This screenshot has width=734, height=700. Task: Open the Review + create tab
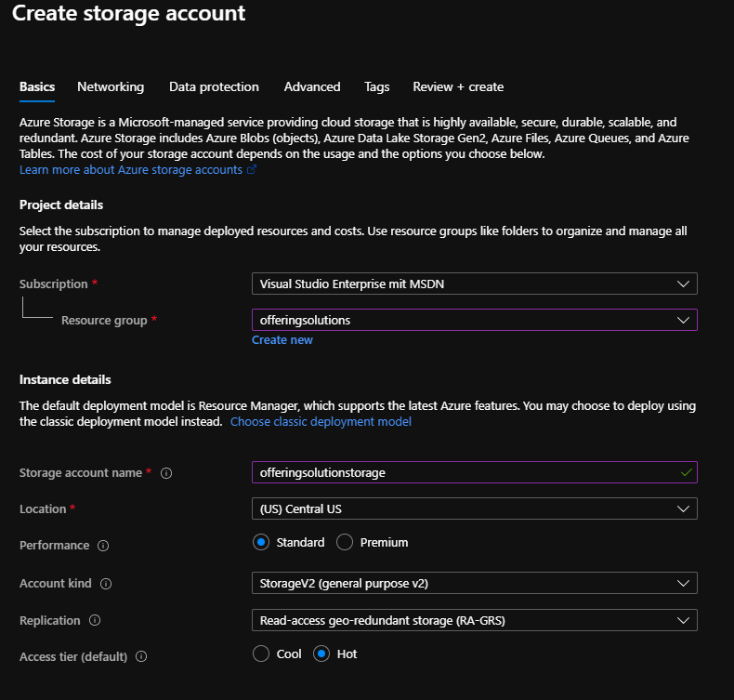(458, 87)
